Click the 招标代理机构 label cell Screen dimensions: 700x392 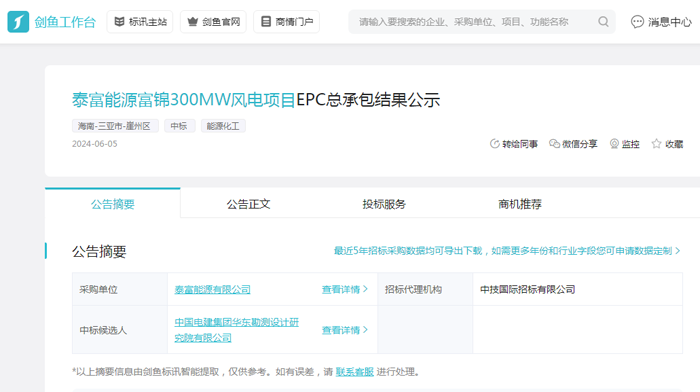425,290
